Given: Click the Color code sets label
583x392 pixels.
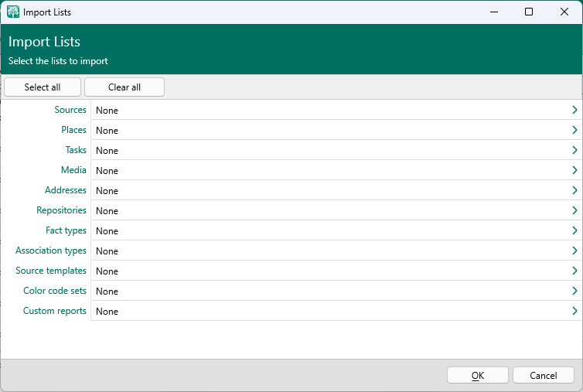Looking at the screenshot, I should click(55, 291).
